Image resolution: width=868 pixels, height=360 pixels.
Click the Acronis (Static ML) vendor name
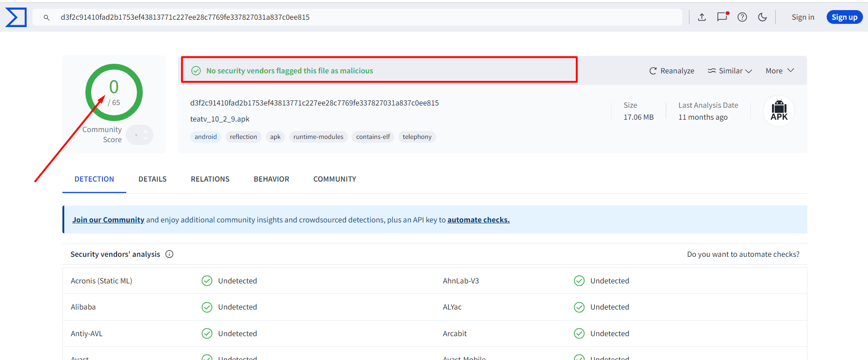click(x=101, y=281)
